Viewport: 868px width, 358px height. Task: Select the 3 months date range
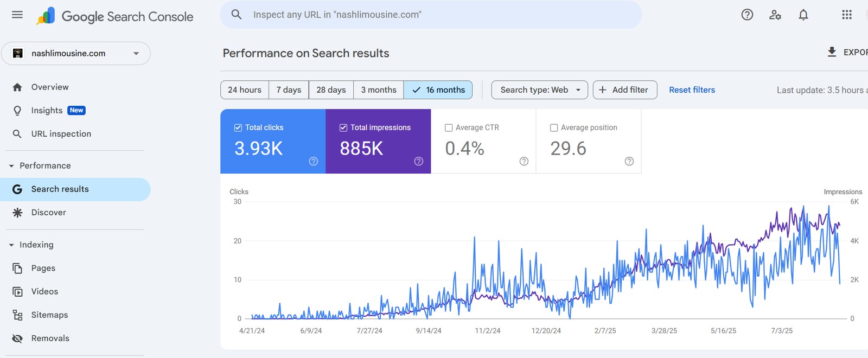coord(378,90)
